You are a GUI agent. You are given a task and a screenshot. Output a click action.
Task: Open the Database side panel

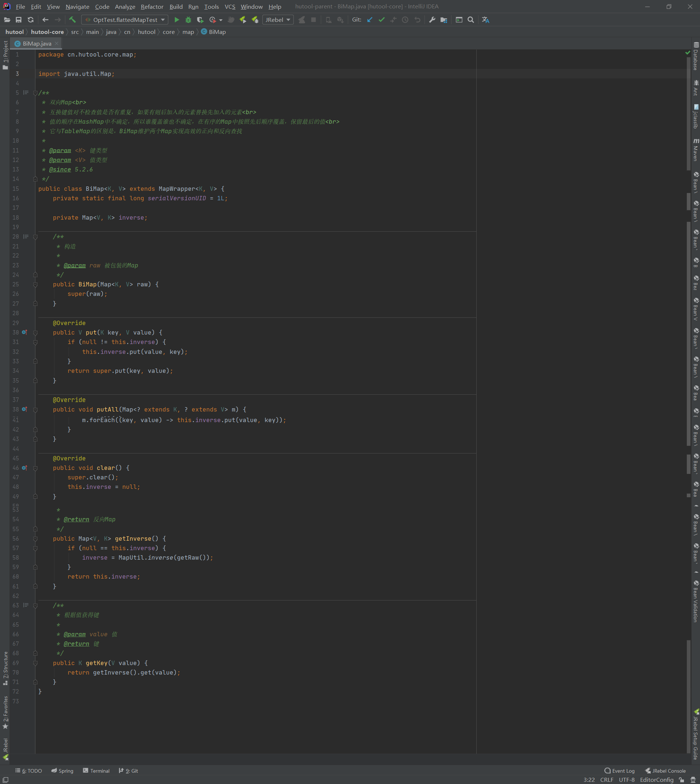(696, 56)
